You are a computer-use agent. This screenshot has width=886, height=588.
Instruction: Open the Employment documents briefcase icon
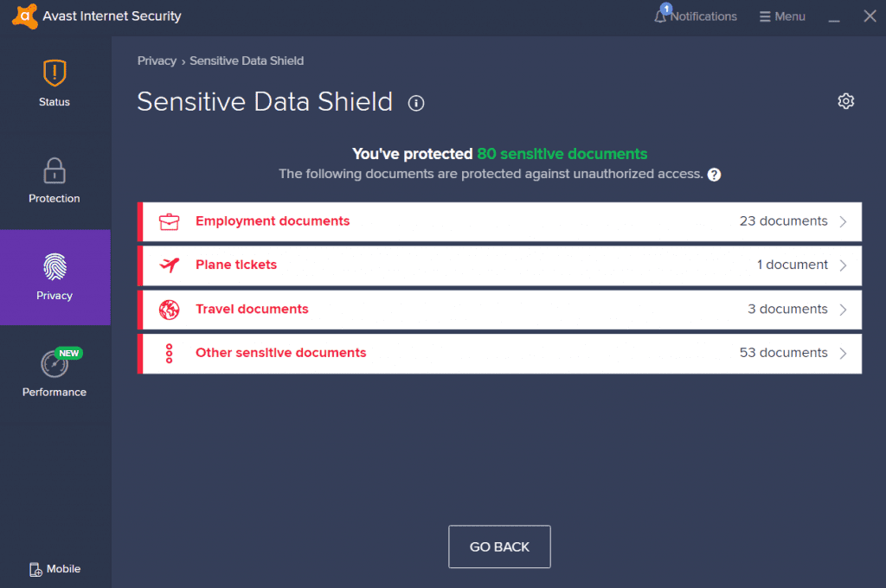[169, 221]
